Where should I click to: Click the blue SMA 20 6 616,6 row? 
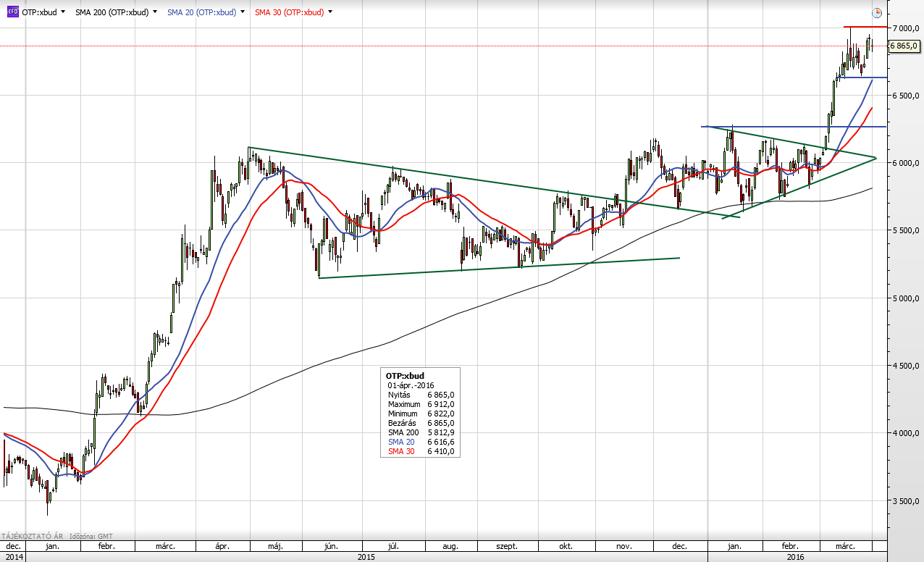point(421,442)
